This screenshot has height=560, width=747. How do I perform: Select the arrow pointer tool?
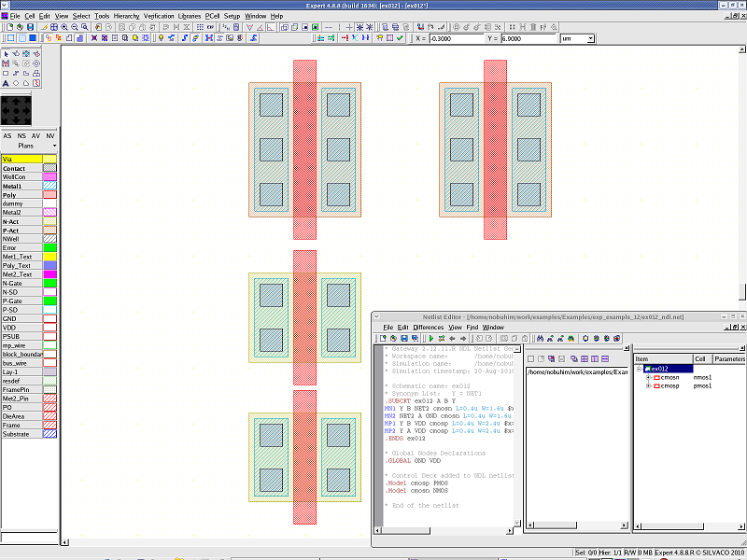[6, 53]
